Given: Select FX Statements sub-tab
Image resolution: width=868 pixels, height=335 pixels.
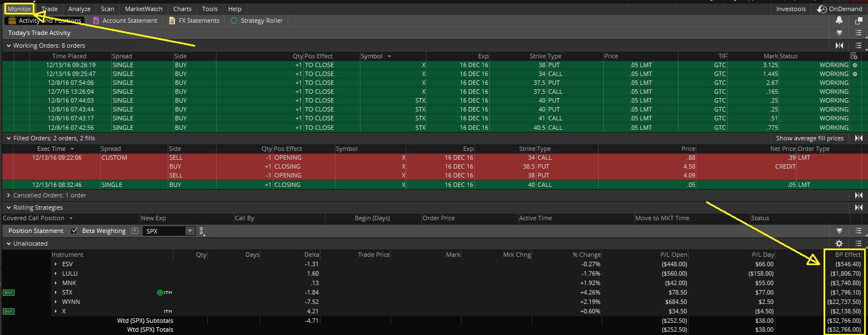Looking at the screenshot, I should (x=194, y=21).
